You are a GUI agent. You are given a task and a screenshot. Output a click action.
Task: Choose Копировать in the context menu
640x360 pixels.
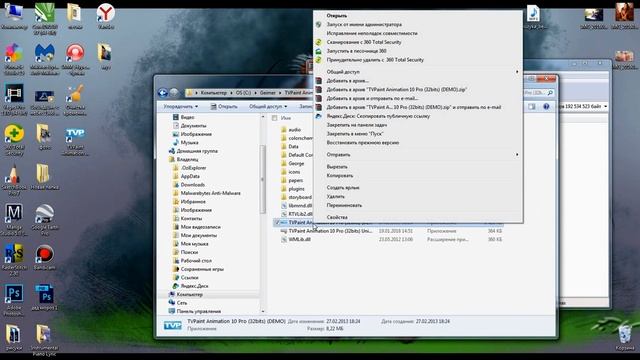click(418, 176)
